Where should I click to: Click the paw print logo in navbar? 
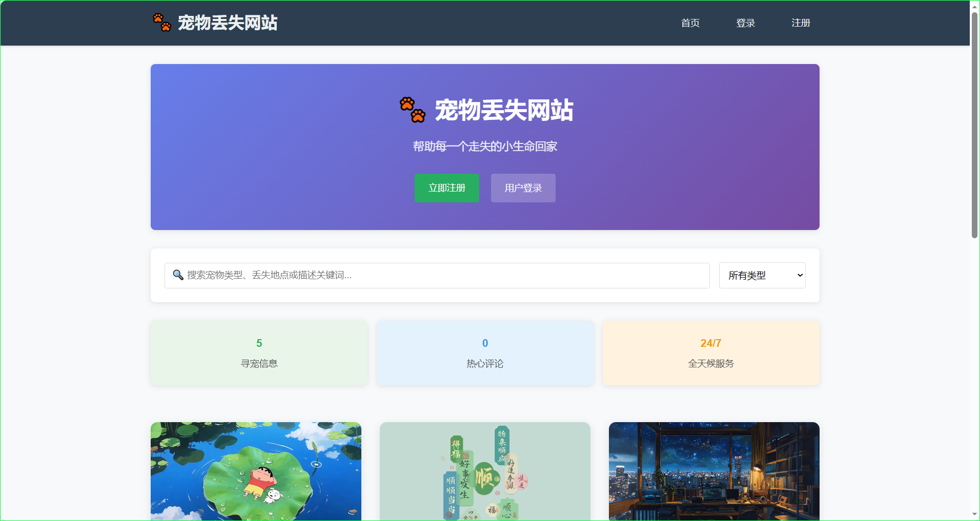pyautogui.click(x=162, y=23)
